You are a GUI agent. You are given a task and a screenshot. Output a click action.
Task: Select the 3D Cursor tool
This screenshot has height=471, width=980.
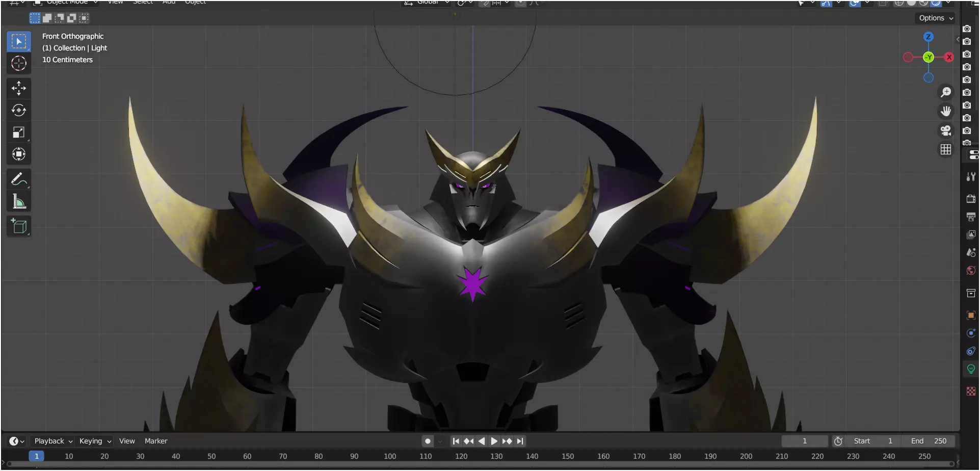point(19,63)
